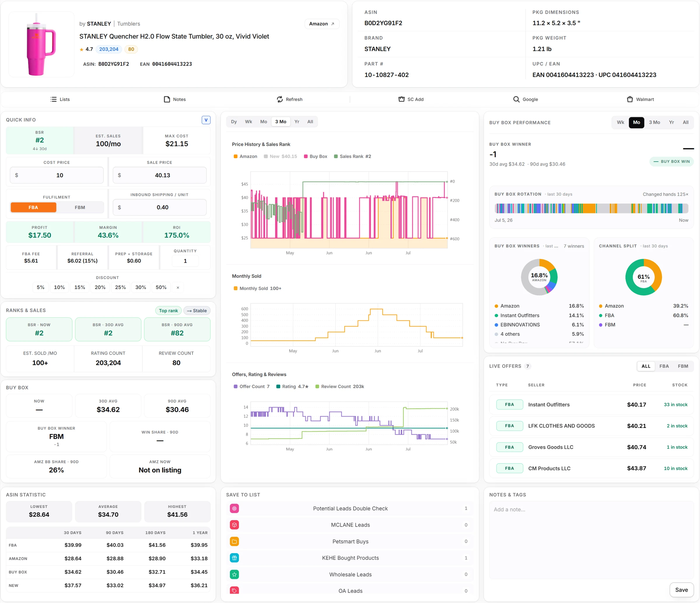
Task: Switch the chart range to Wk
Action: [x=249, y=122]
